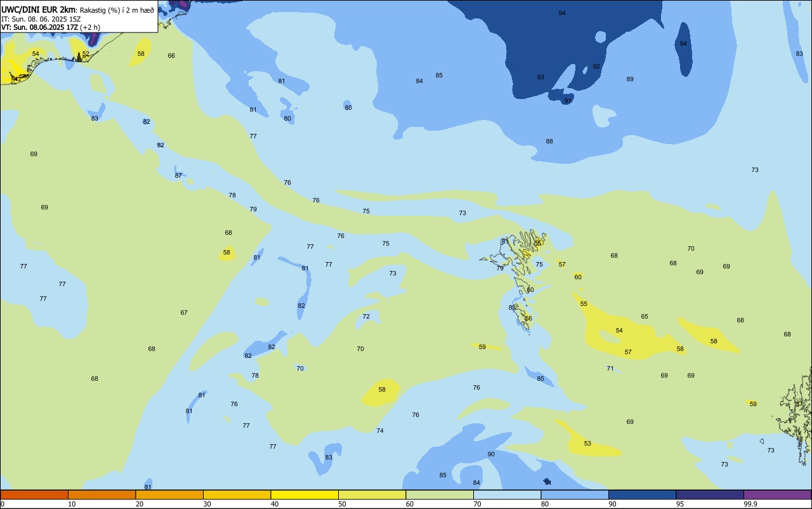Click the humidity value 56 on the islands
This screenshot has width=812, height=509.
tap(528, 319)
